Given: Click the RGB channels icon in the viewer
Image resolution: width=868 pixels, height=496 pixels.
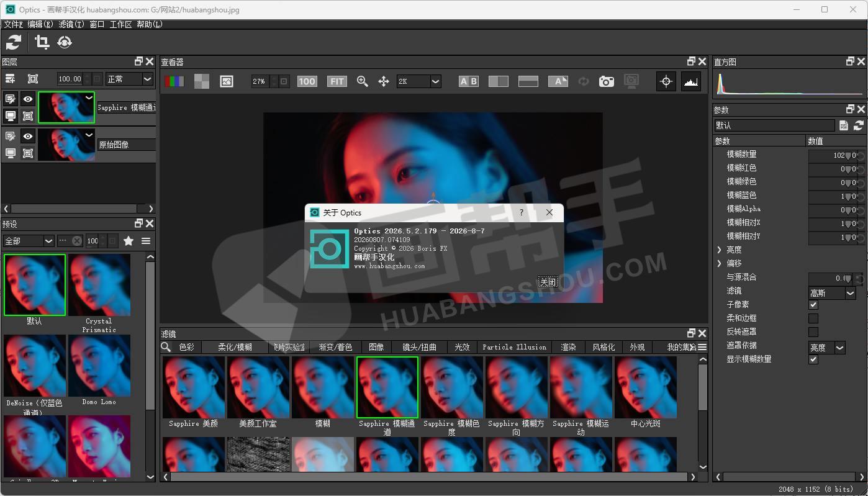Looking at the screenshot, I should [x=174, y=81].
